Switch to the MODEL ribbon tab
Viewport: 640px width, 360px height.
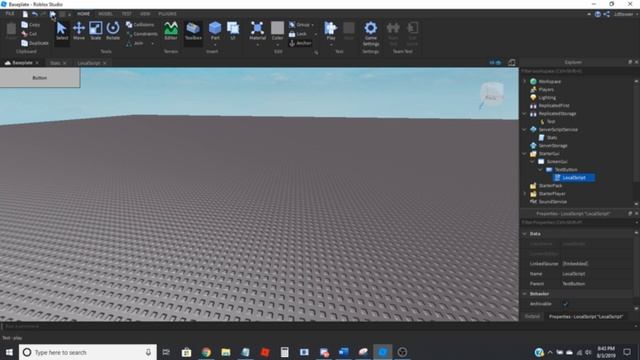tap(105, 14)
